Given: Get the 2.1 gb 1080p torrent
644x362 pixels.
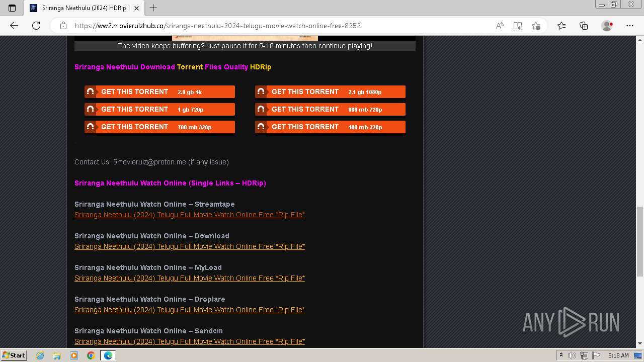Looking at the screenshot, I should coord(330,92).
